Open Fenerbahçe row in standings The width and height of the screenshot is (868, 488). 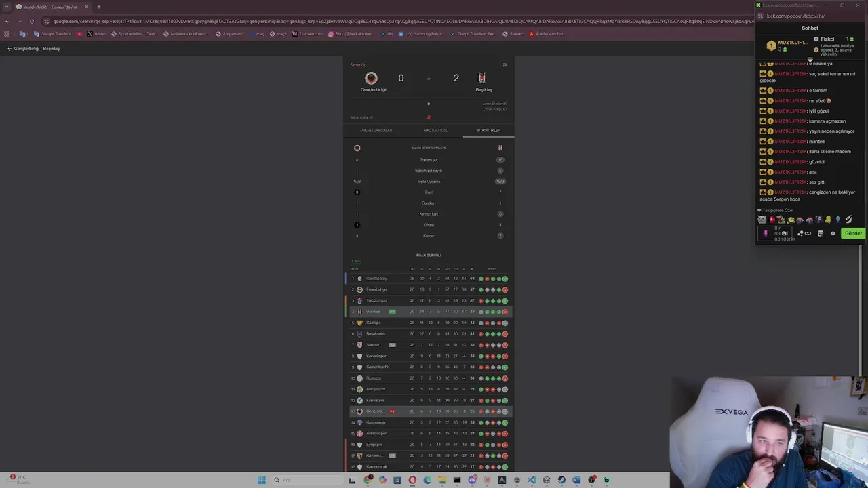pos(429,289)
